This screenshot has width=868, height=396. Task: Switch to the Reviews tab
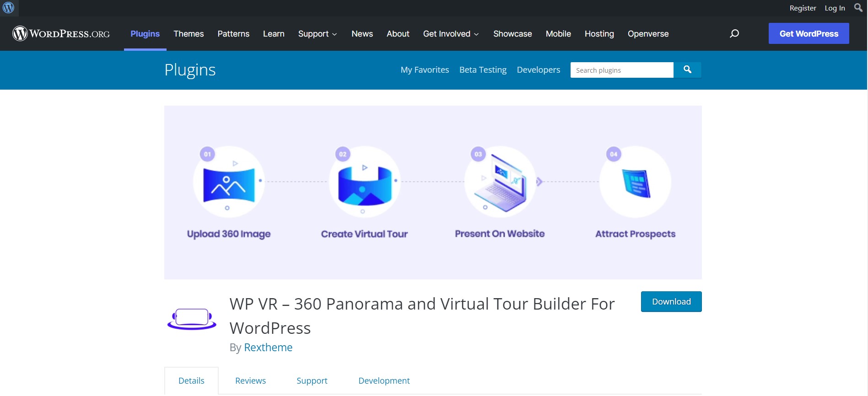point(250,381)
